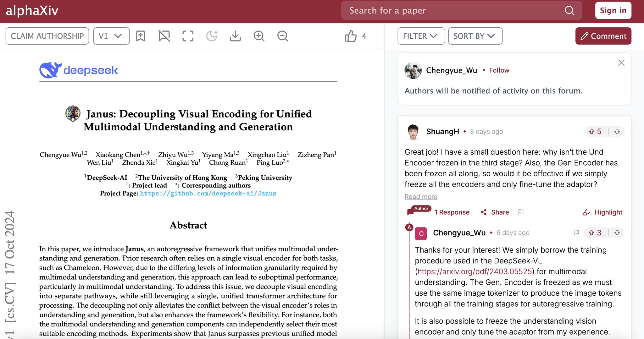
Task: Click the deepseek logo in the paper
Action: pyautogui.click(x=79, y=70)
